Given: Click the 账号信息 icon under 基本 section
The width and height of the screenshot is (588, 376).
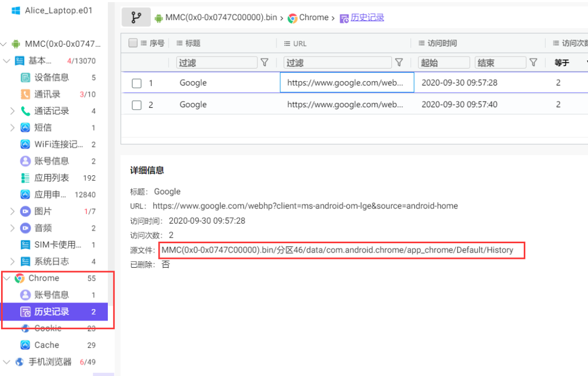Looking at the screenshot, I should [25, 161].
